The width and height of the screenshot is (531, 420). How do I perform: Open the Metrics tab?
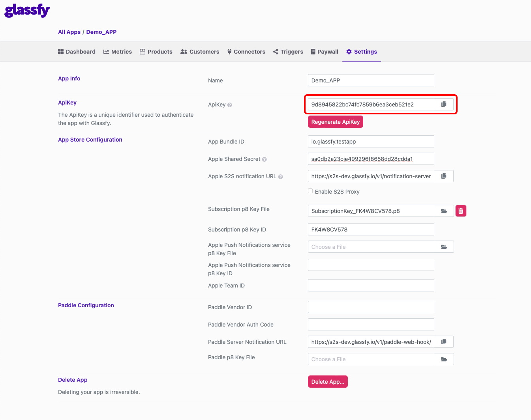pos(118,52)
